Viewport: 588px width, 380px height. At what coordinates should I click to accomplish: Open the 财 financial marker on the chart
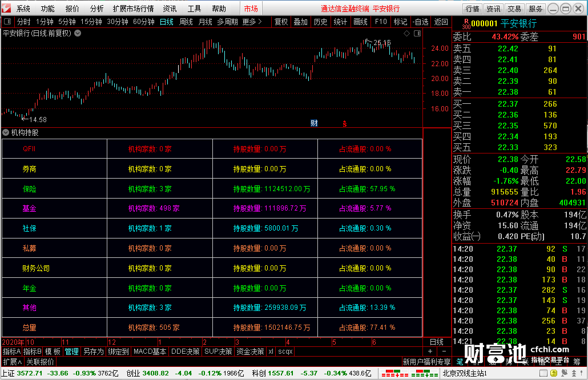[314, 123]
